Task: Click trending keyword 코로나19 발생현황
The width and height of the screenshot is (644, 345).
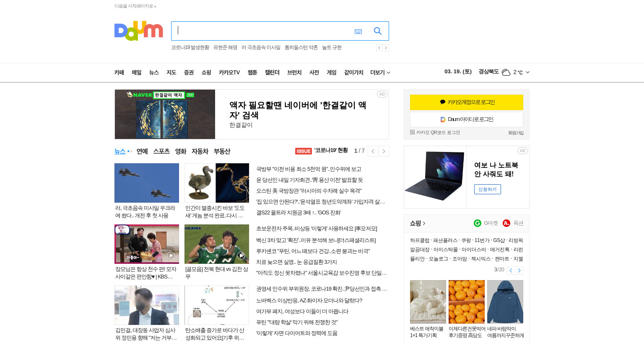Action: click(x=190, y=48)
